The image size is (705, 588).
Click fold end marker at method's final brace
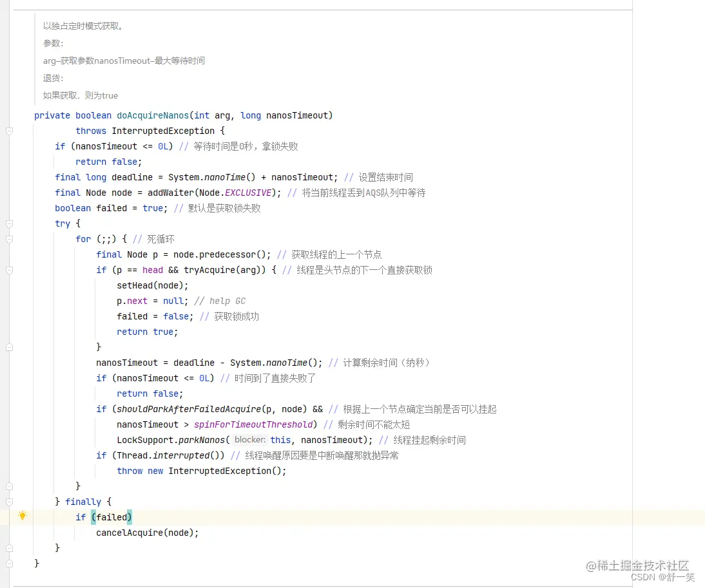click(x=9, y=564)
